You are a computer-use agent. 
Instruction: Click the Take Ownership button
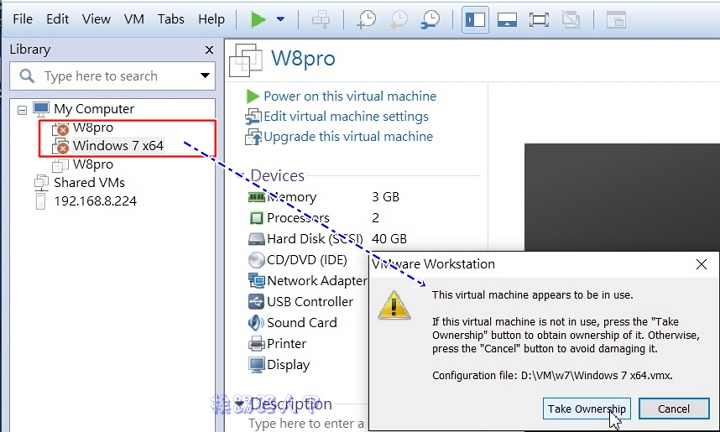point(586,408)
